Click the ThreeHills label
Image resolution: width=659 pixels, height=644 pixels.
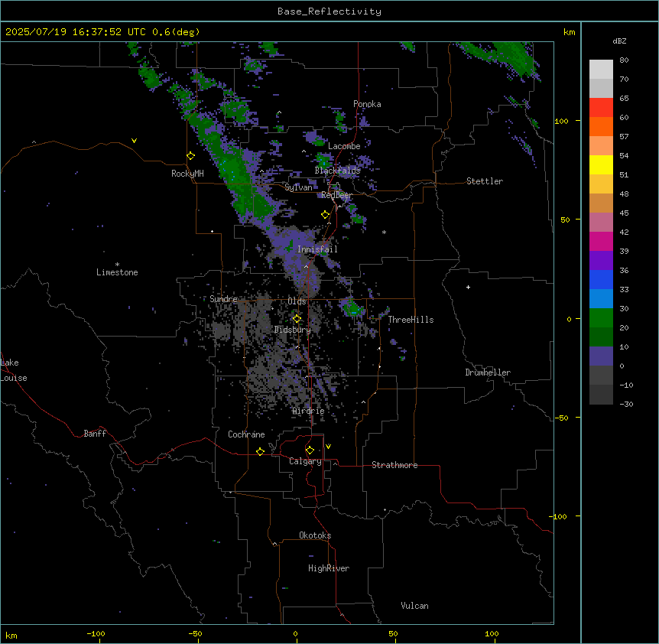(411, 320)
